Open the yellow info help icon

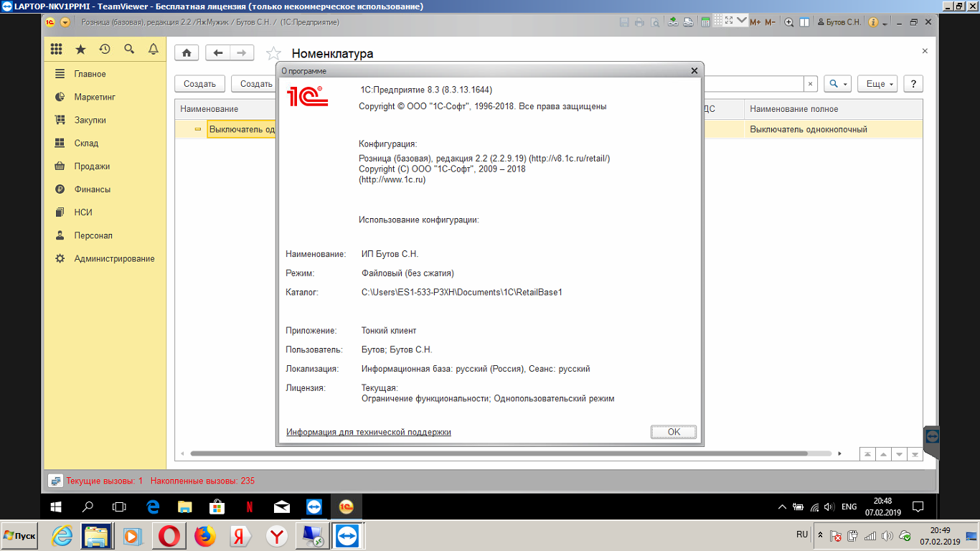pos(873,22)
